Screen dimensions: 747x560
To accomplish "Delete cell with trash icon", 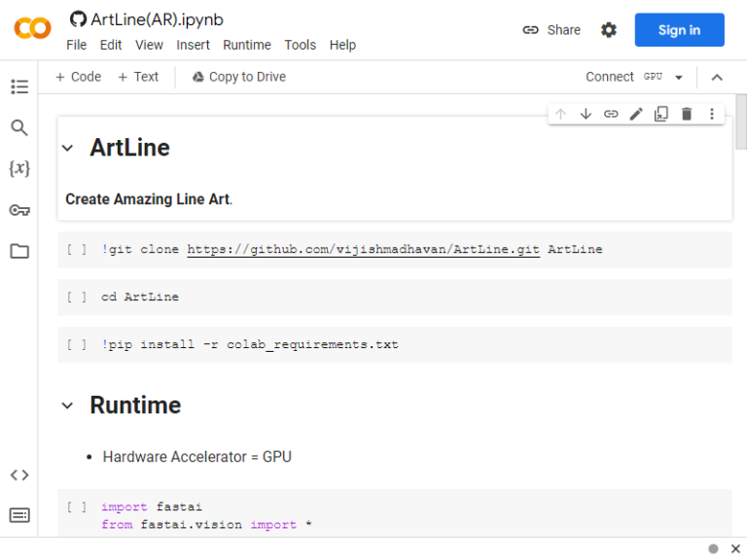I will [x=687, y=114].
